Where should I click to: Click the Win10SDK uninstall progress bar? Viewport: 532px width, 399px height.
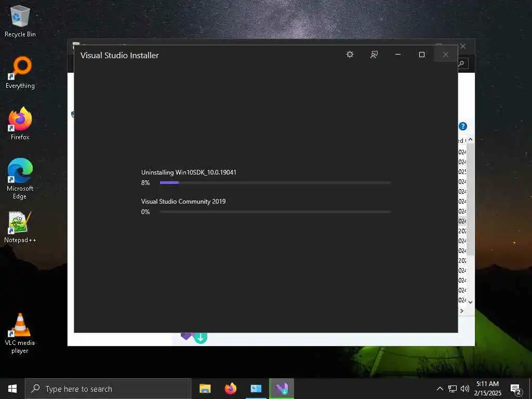click(x=275, y=182)
